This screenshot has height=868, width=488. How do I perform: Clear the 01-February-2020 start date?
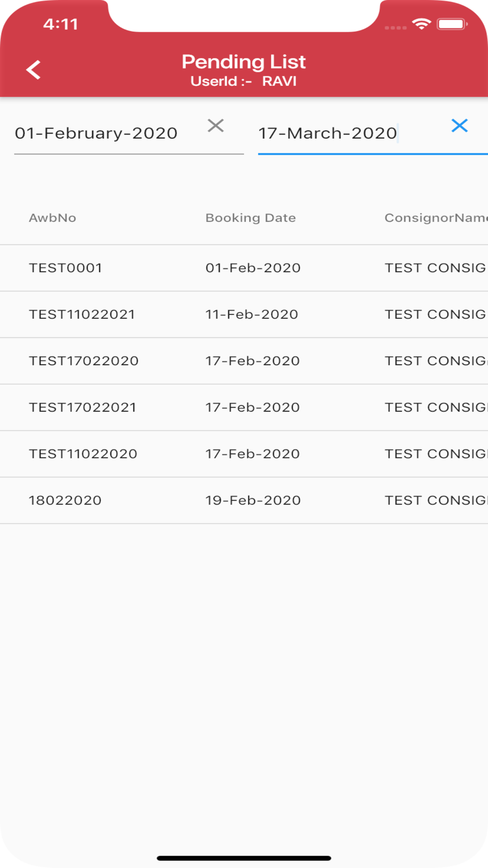point(215,126)
